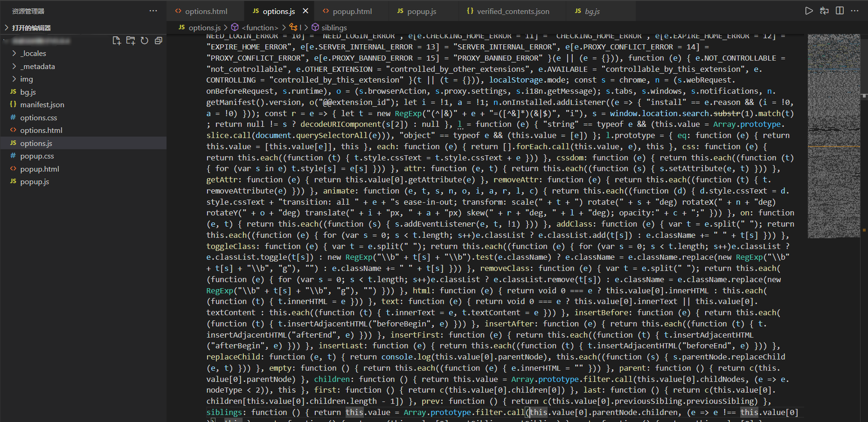Click 'window.location.search' in the code
Screen dimensions: 868x422
click(x=660, y=114)
